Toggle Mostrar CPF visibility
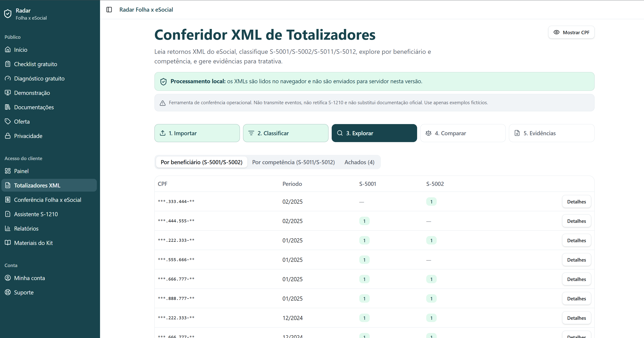This screenshot has height=338, width=644. pyautogui.click(x=571, y=32)
